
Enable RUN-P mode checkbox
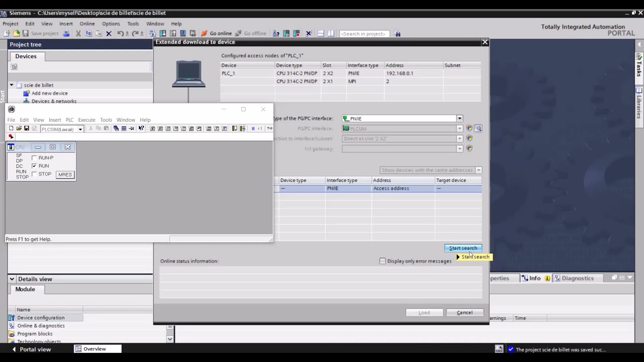point(34,158)
